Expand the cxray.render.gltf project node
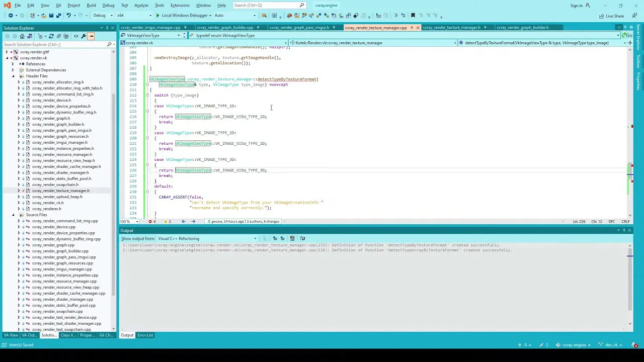The width and height of the screenshot is (644, 362). pos(7,52)
